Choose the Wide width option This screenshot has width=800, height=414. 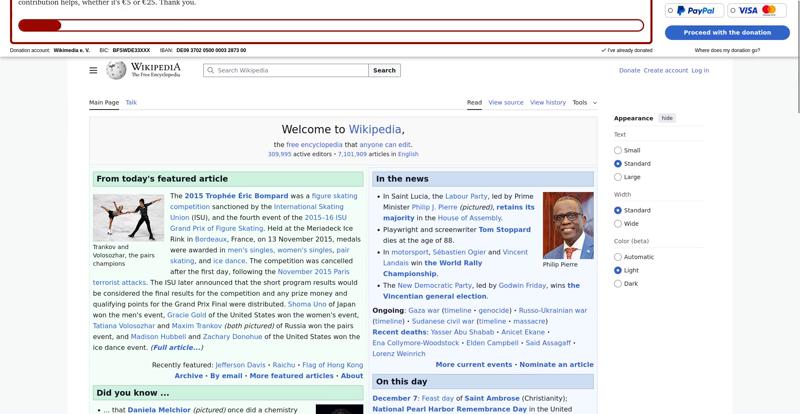coord(618,224)
